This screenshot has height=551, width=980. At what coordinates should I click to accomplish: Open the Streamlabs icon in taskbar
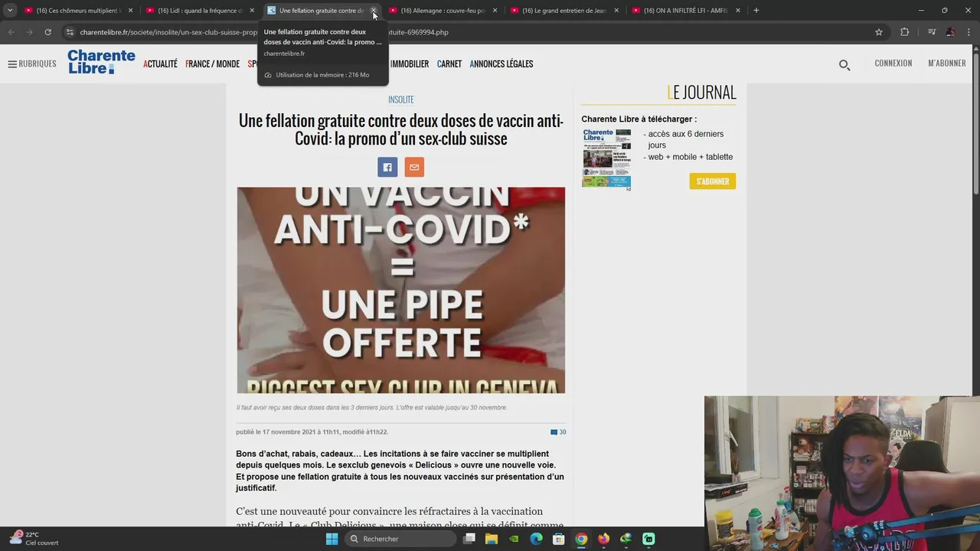[648, 539]
